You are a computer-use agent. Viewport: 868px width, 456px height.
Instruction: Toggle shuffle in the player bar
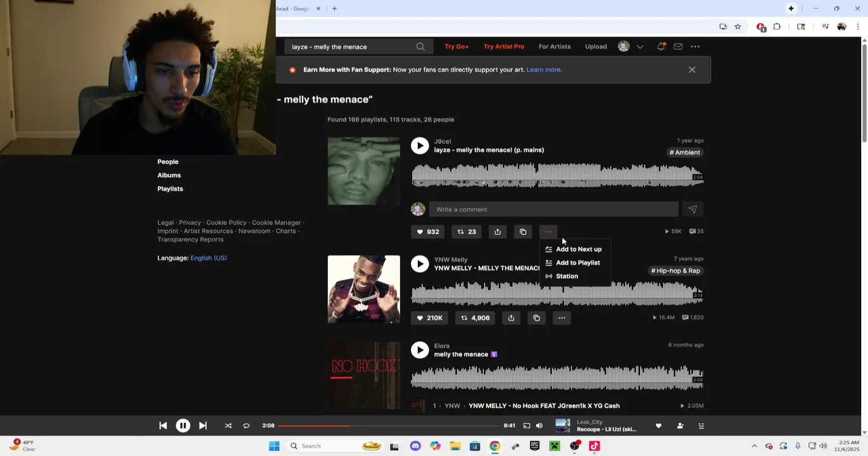coord(228,426)
